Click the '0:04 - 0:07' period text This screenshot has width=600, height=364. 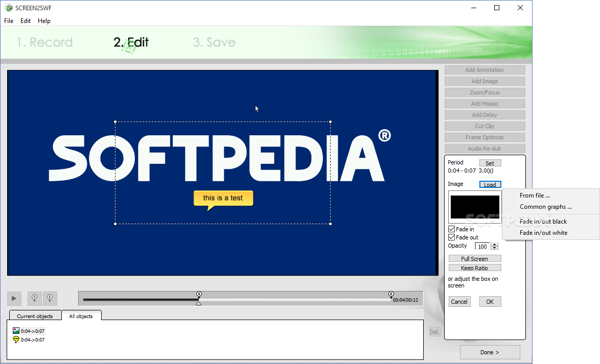click(462, 171)
